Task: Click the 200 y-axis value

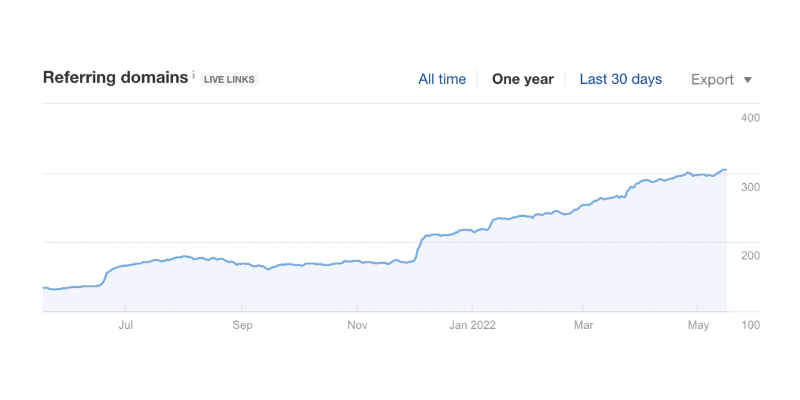Action: (750, 256)
